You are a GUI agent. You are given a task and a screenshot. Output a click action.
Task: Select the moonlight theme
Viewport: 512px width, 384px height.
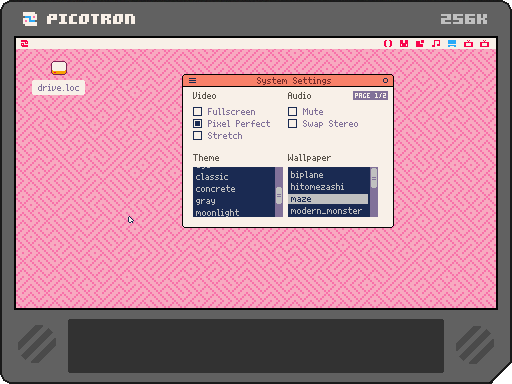pyautogui.click(x=234, y=212)
